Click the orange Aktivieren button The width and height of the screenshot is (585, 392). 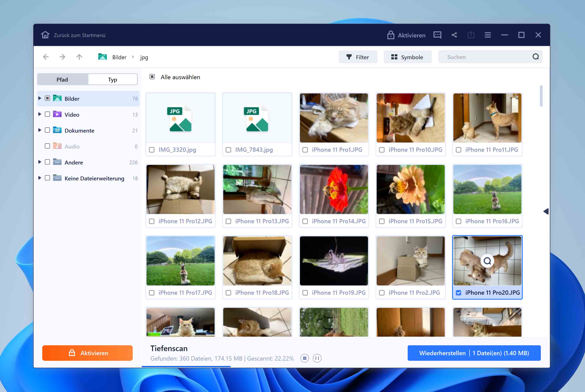[87, 353]
